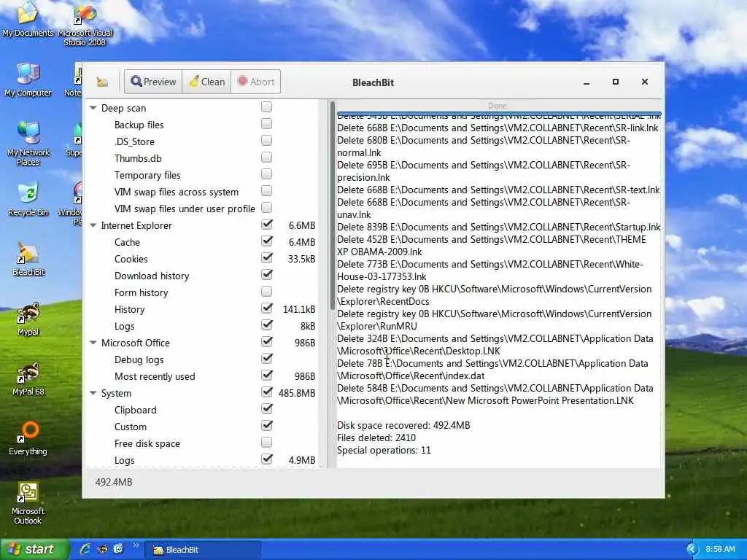Check VIM swap files across system

pyautogui.click(x=267, y=191)
